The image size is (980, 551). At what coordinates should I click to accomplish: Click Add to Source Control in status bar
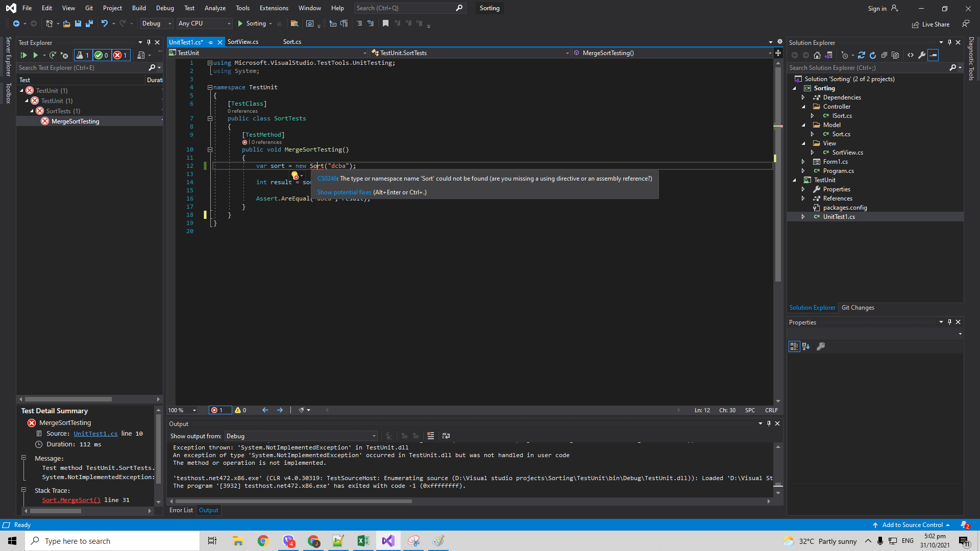click(912, 525)
